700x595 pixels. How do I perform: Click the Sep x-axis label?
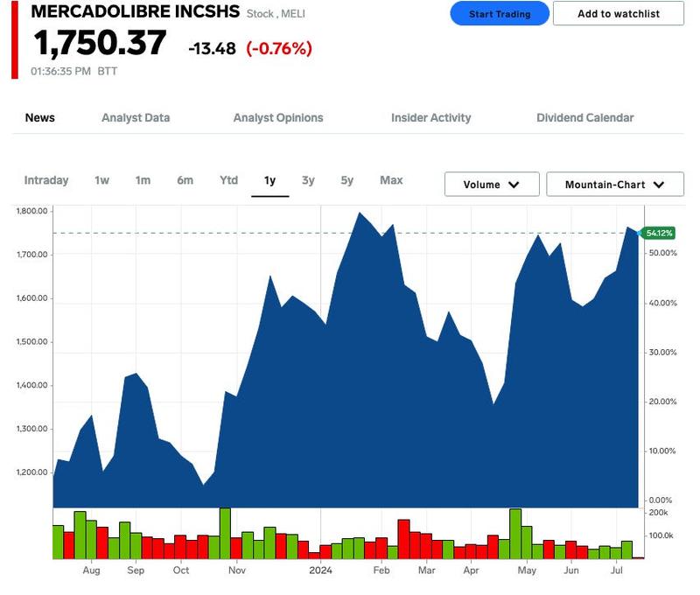[136, 570]
